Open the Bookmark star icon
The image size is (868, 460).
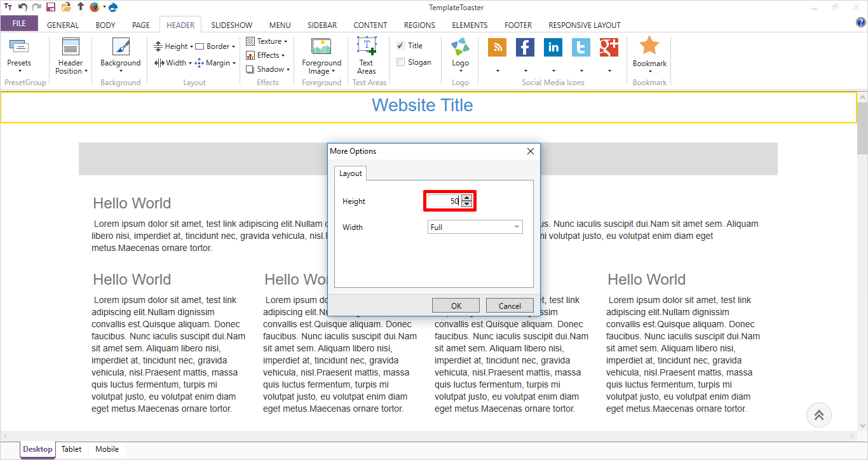pyautogui.click(x=649, y=47)
